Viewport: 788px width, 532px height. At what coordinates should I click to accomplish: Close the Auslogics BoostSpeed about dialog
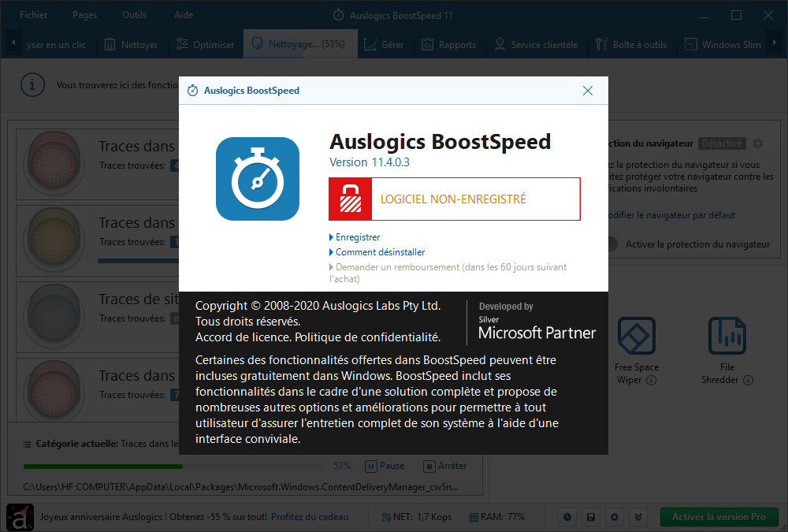(588, 91)
